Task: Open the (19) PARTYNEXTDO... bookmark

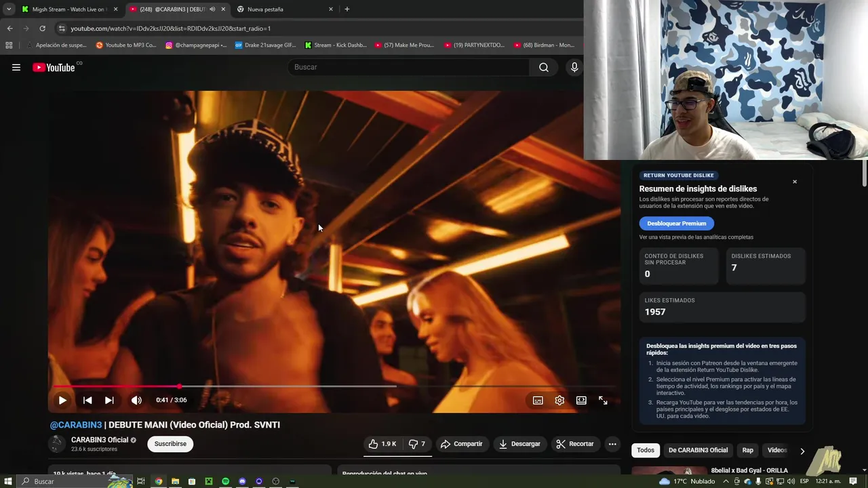Action: tap(475, 45)
